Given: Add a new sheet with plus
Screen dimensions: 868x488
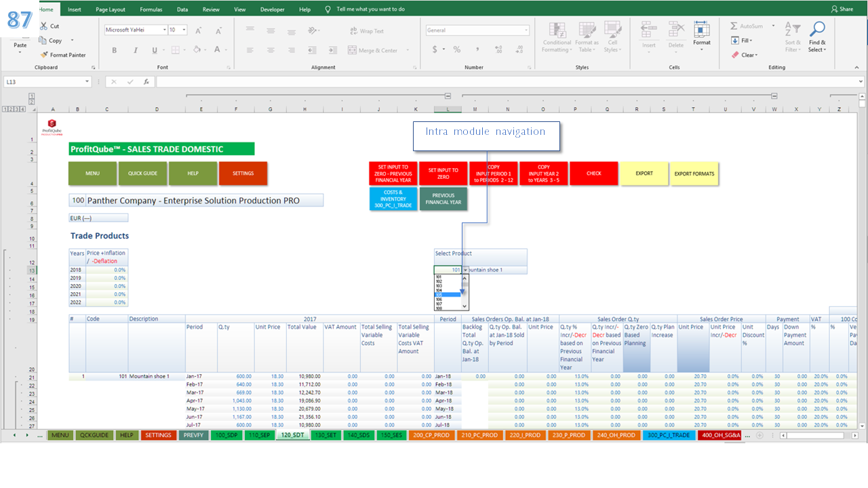Looking at the screenshot, I should click(x=759, y=435).
